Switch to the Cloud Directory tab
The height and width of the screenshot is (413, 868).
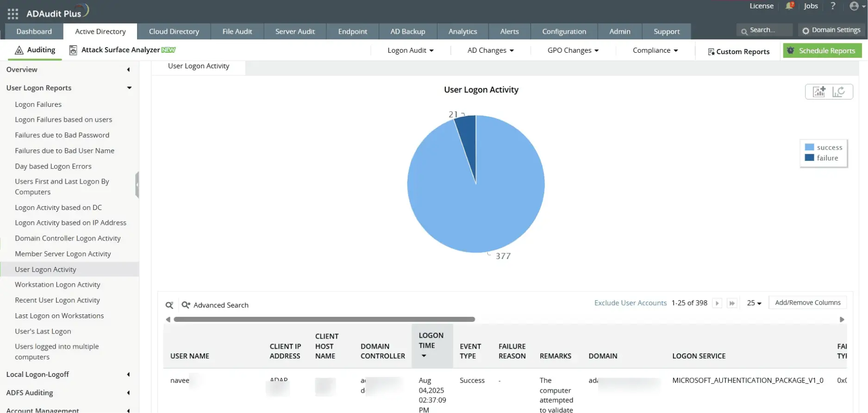pyautogui.click(x=174, y=31)
